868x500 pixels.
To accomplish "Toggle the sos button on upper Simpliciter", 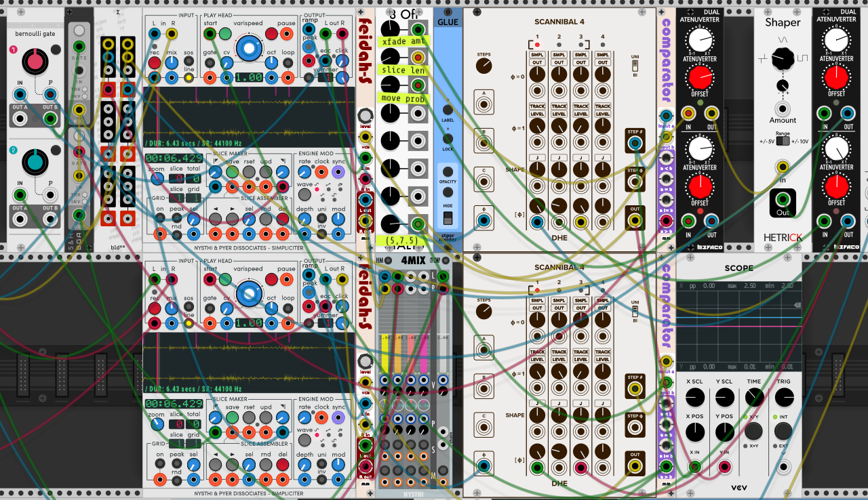I will pyautogui.click(x=189, y=62).
